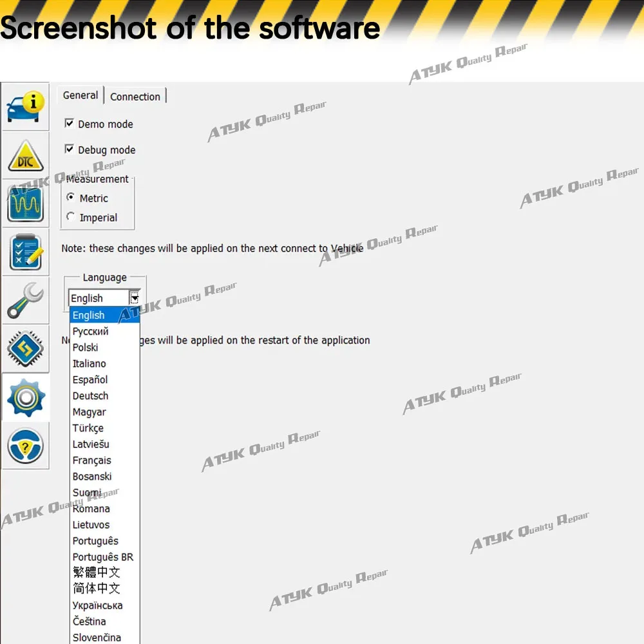Open the checklist with pencil icon

[26, 252]
